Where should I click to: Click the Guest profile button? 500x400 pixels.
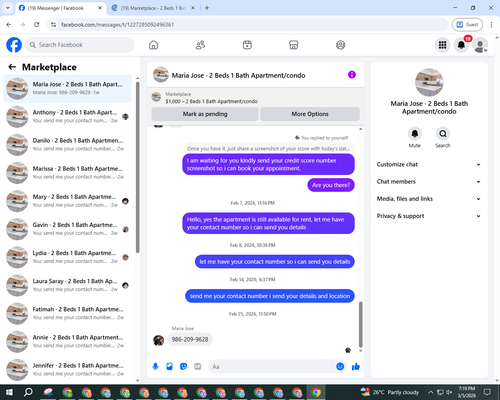pyautogui.click(x=467, y=24)
